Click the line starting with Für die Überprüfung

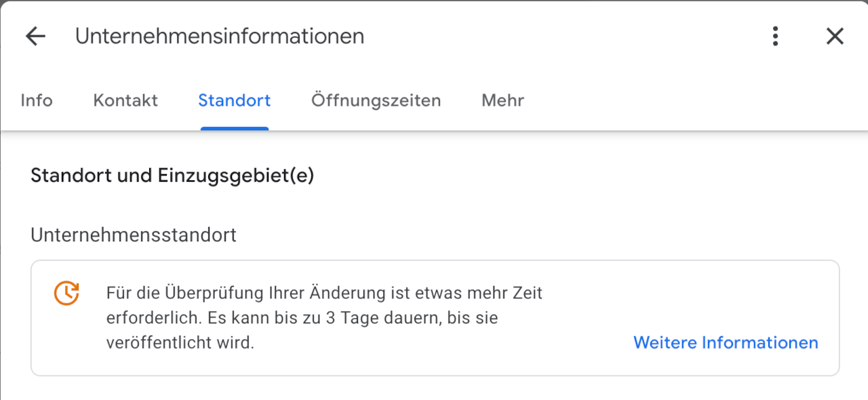[324, 294]
